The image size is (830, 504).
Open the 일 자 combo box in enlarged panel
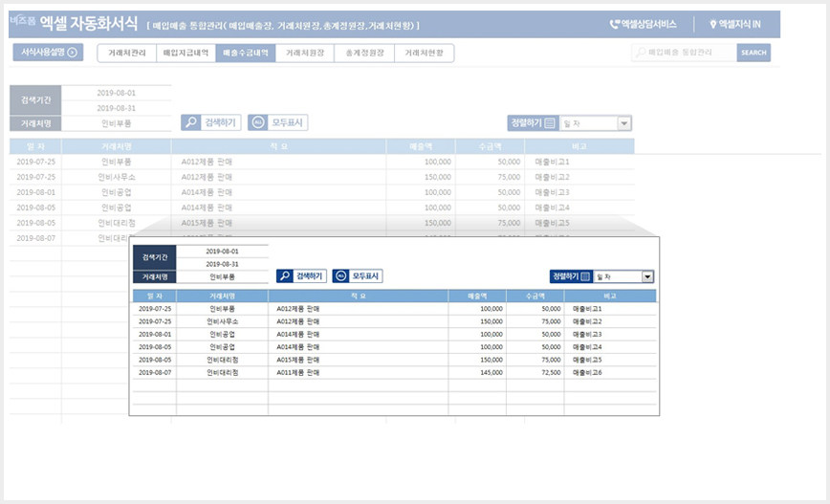[623, 276]
